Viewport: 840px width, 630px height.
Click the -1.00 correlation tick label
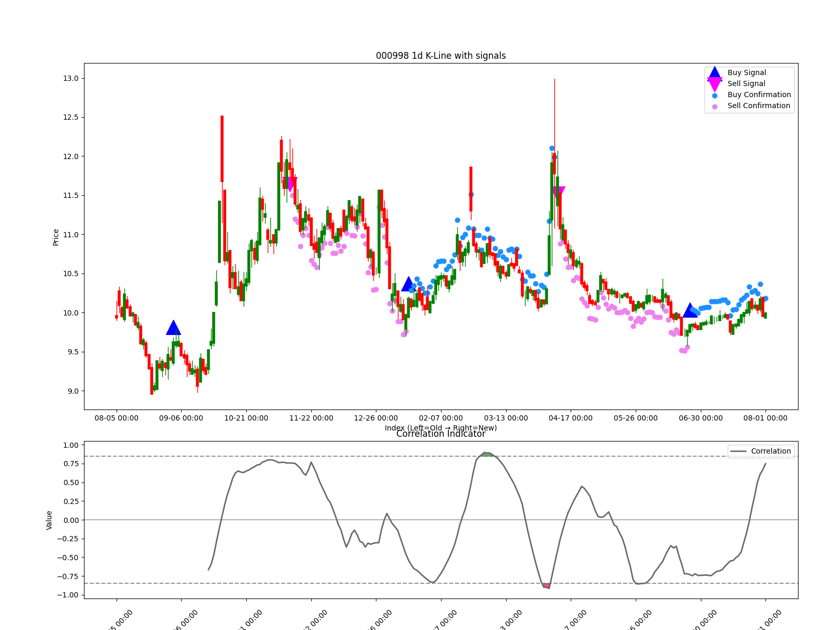point(68,595)
